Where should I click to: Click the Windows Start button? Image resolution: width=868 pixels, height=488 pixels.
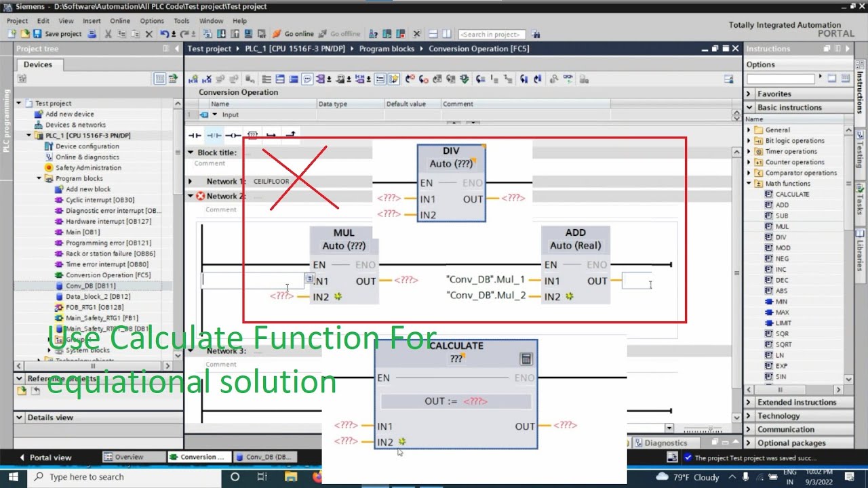(x=13, y=477)
